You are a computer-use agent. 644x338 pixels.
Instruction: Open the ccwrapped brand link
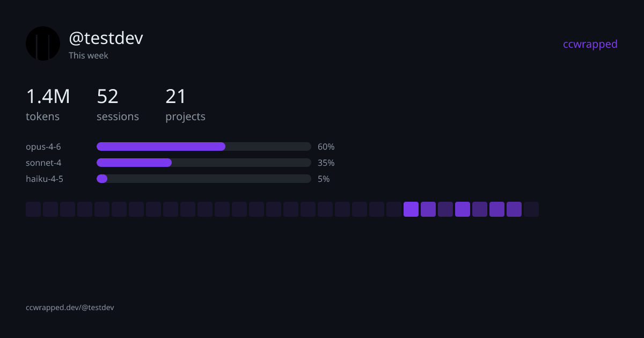590,44
